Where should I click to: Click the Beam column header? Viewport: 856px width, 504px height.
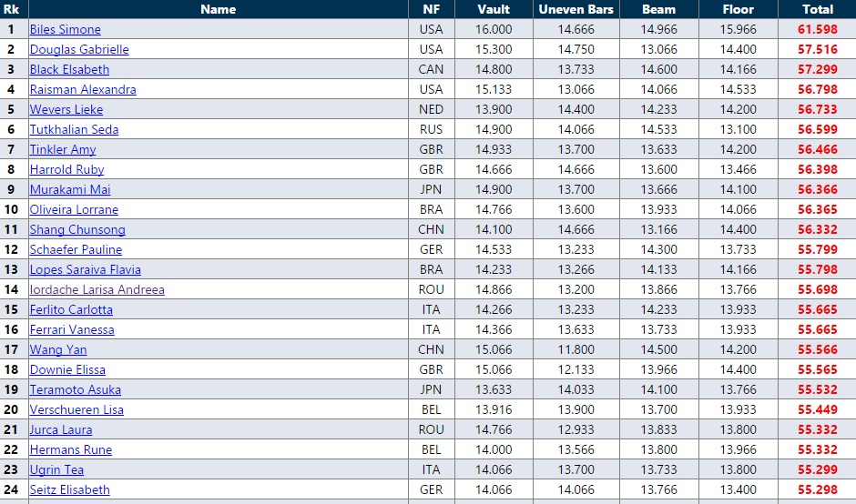658,9
